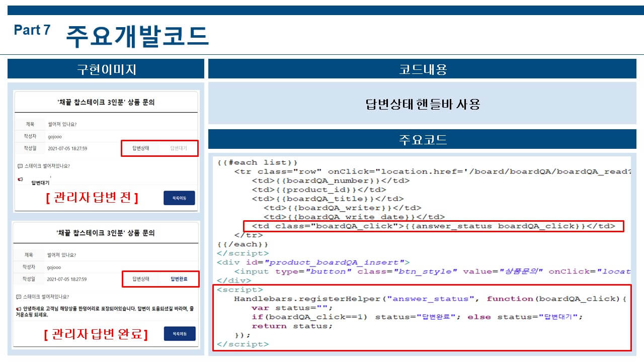Click the {{answer_status boardQA_click}} code line

(x=433, y=226)
